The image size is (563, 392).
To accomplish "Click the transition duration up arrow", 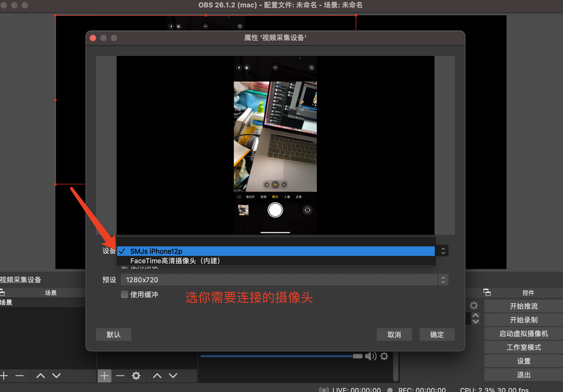I will (x=476, y=315).
